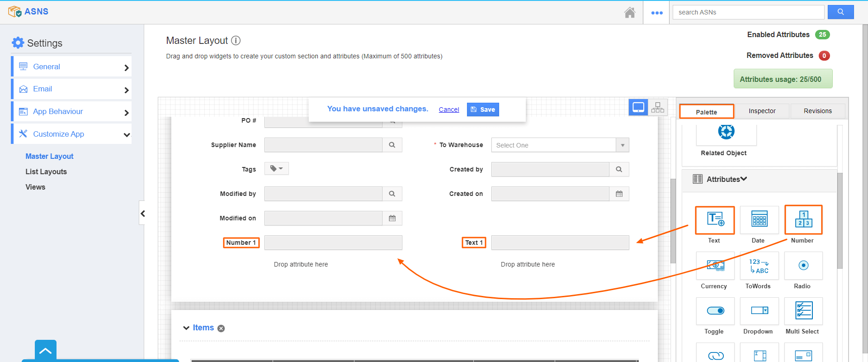The height and width of the screenshot is (362, 868).
Task: Select the Text attribute widget
Action: tap(715, 220)
